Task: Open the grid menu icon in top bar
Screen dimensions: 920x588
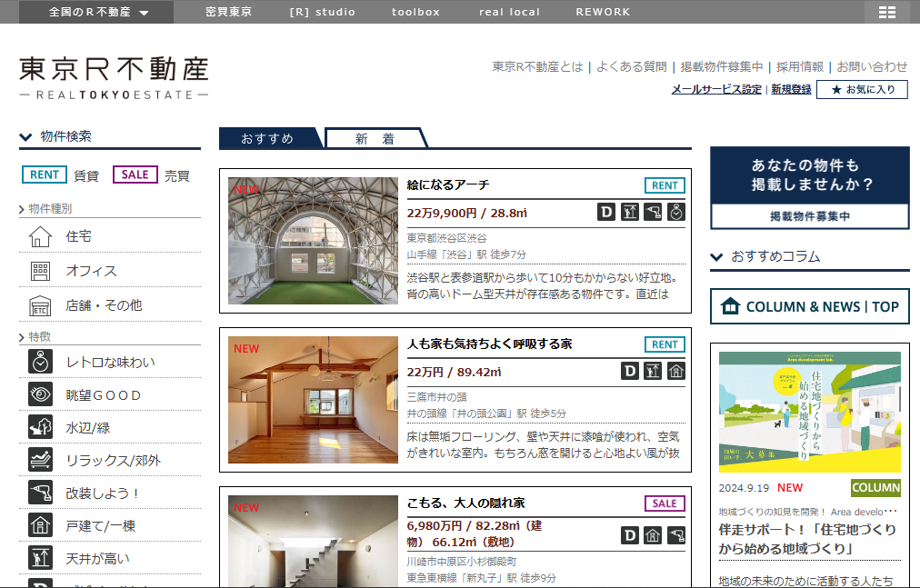Action: click(886, 12)
